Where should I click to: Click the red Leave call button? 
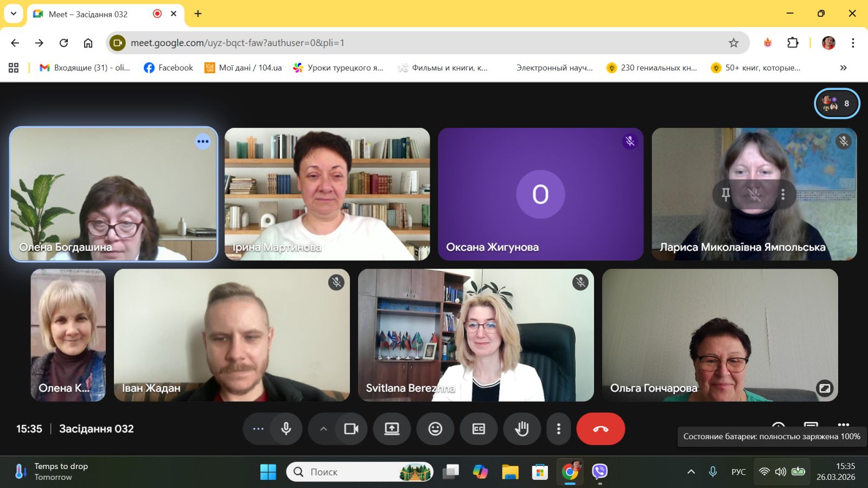[601, 429]
